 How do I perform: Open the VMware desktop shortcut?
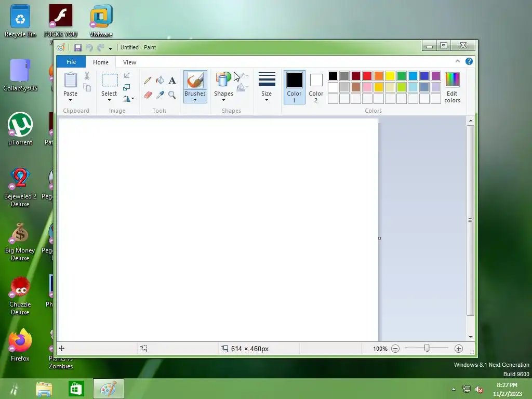[101, 21]
